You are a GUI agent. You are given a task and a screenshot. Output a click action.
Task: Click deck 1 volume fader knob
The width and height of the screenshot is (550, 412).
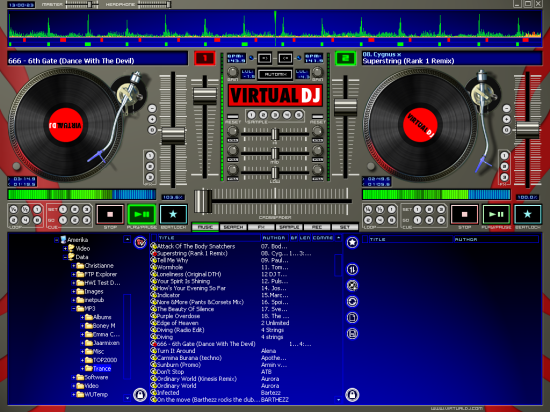tap(205, 96)
